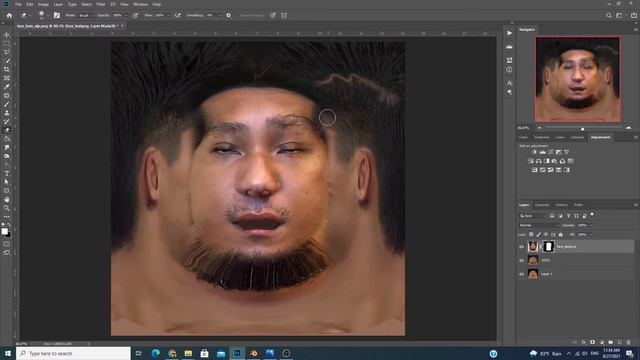This screenshot has height=360, width=640.
Task: Toggle layer filtering on/off switch
Action: [592, 214]
